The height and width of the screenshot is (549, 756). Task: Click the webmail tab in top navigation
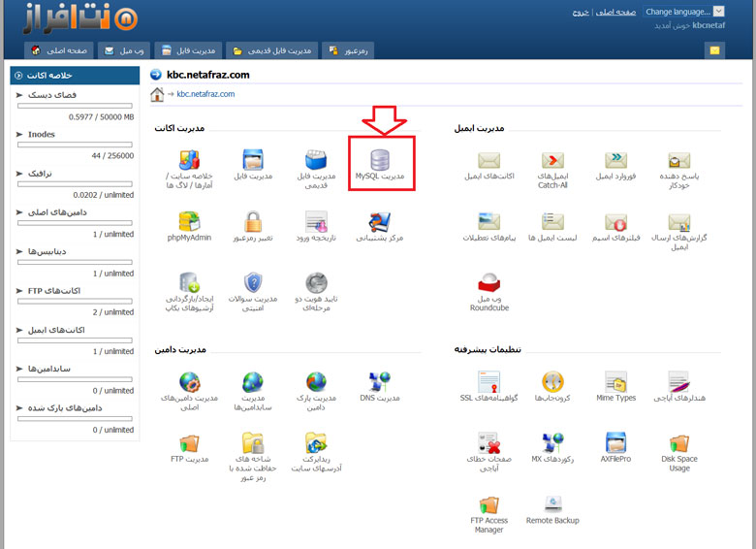coord(123,50)
